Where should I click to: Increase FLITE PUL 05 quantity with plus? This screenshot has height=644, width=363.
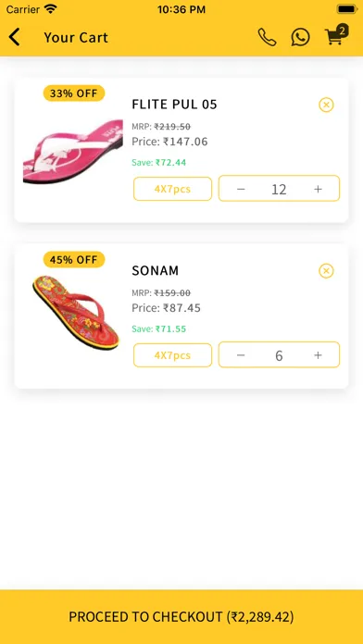tap(318, 189)
